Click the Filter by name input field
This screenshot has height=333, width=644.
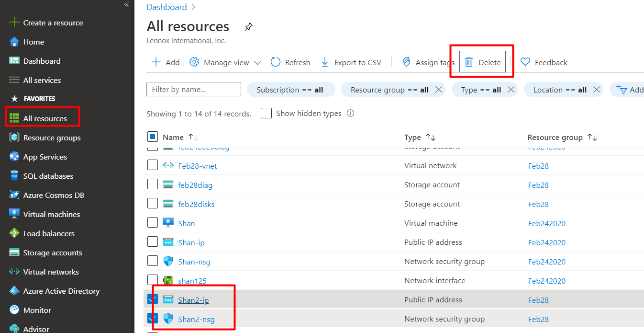tap(194, 89)
